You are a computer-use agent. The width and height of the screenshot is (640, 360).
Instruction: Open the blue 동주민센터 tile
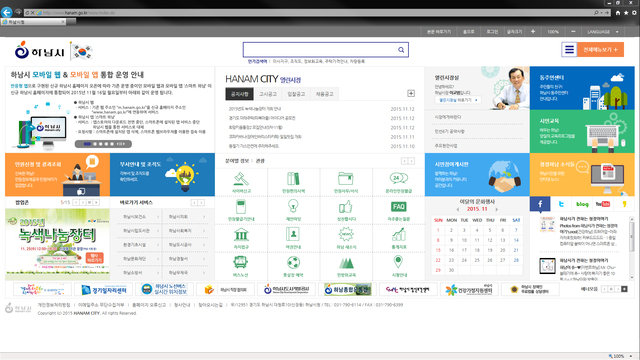tap(582, 88)
